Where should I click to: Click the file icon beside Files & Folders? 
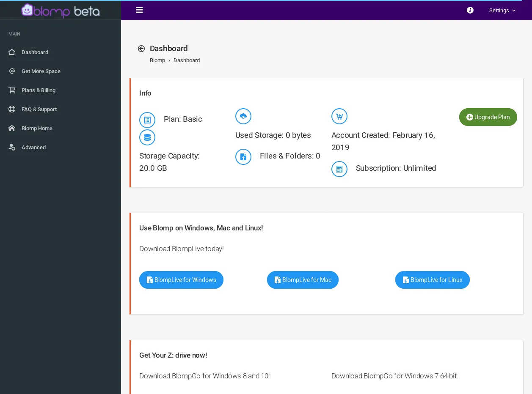click(x=243, y=157)
